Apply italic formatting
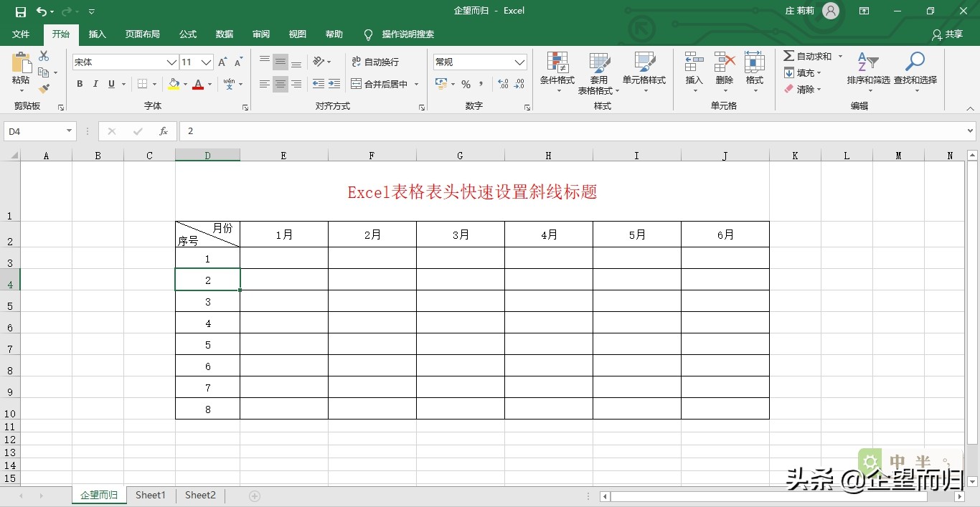The height and width of the screenshot is (507, 980). point(95,84)
